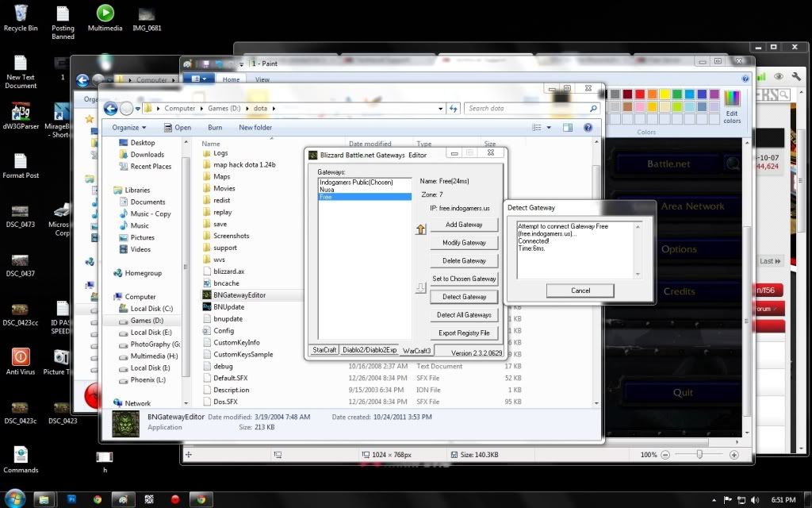Open the Home tab in Paint
The width and height of the screenshot is (812, 508).
click(231, 79)
